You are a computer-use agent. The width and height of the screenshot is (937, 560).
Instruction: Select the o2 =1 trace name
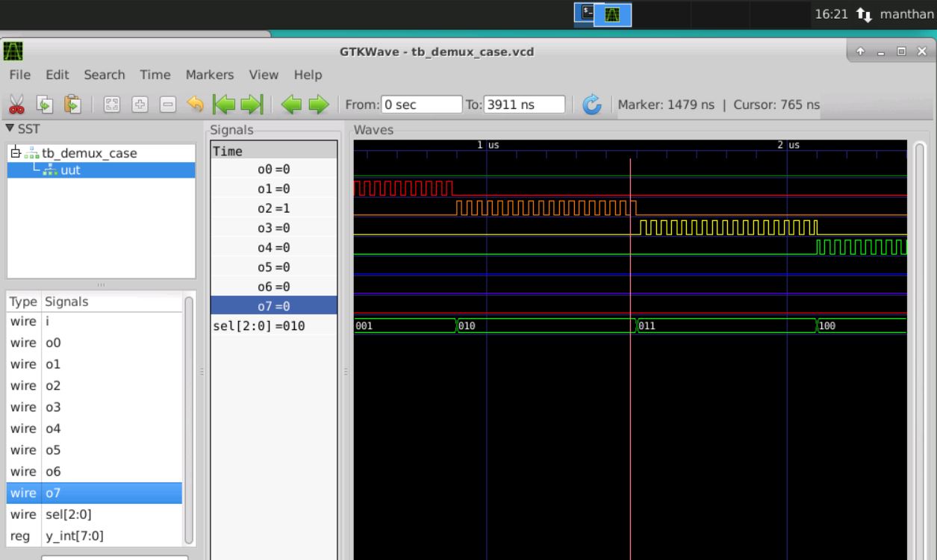273,208
